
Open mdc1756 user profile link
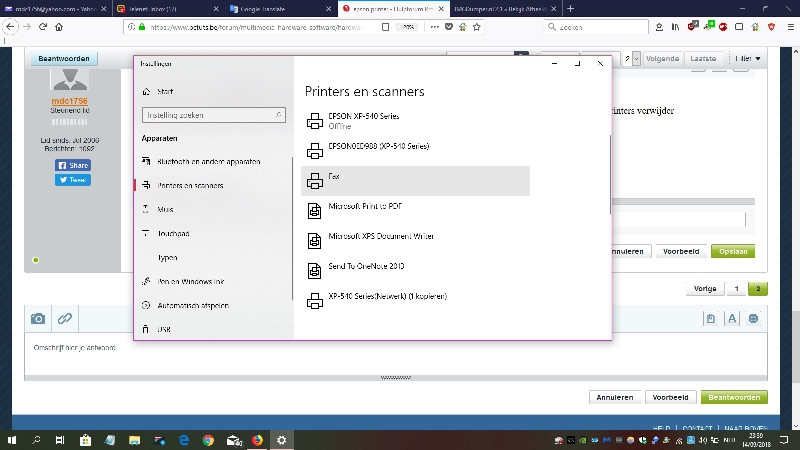pyautogui.click(x=69, y=101)
